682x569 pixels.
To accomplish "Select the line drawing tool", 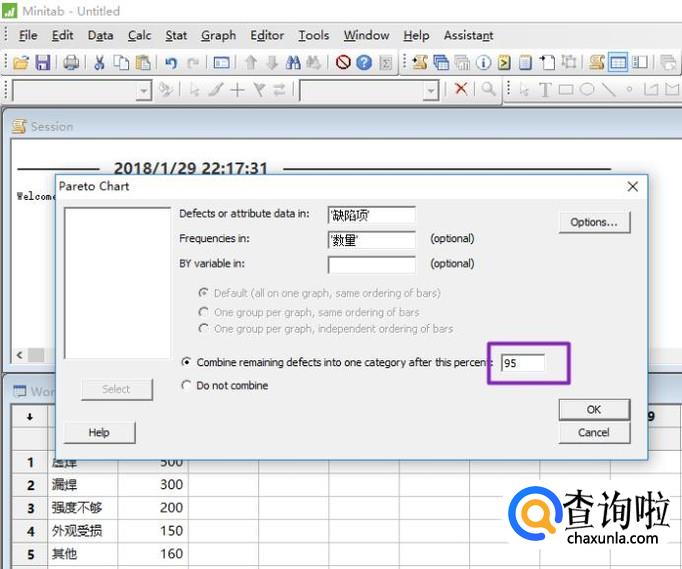I will coord(608,90).
